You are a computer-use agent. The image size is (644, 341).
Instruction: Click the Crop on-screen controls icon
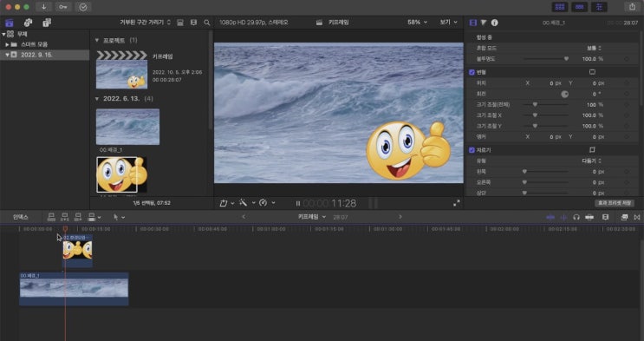(592, 150)
